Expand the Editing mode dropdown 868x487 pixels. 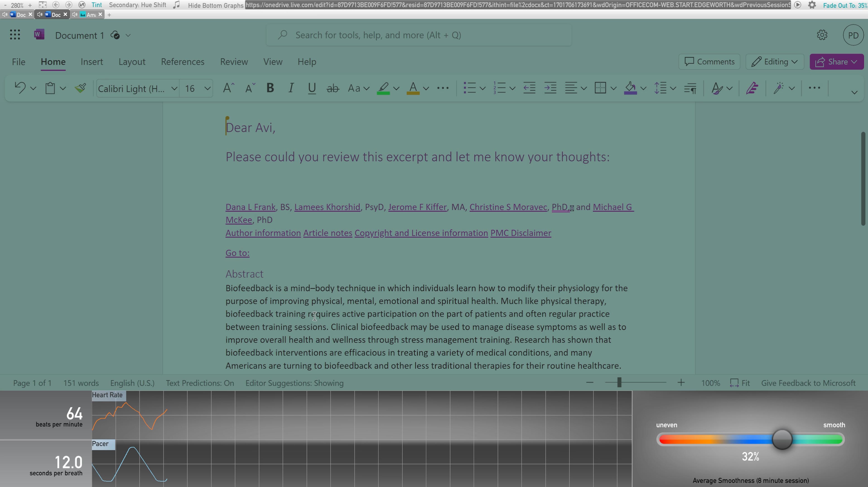point(775,62)
